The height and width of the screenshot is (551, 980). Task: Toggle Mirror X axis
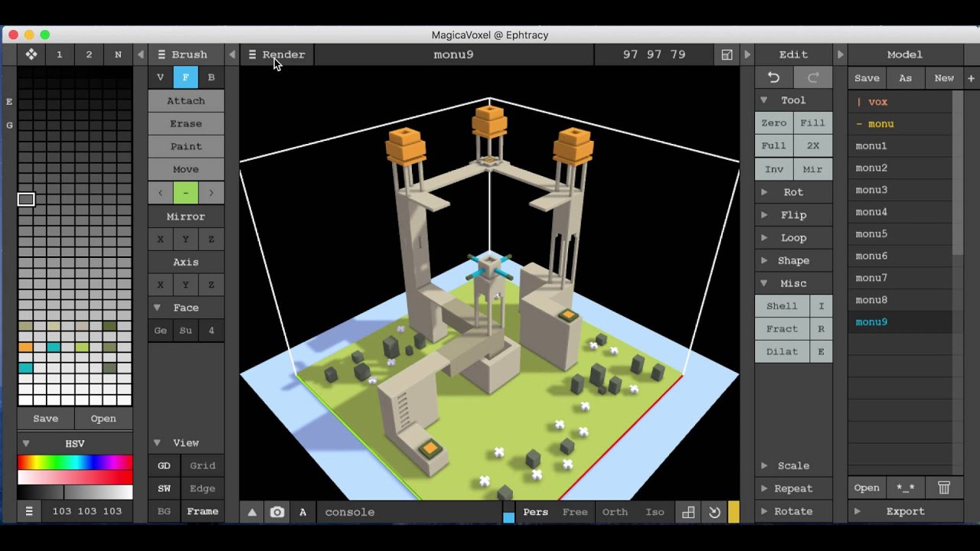pyautogui.click(x=160, y=239)
